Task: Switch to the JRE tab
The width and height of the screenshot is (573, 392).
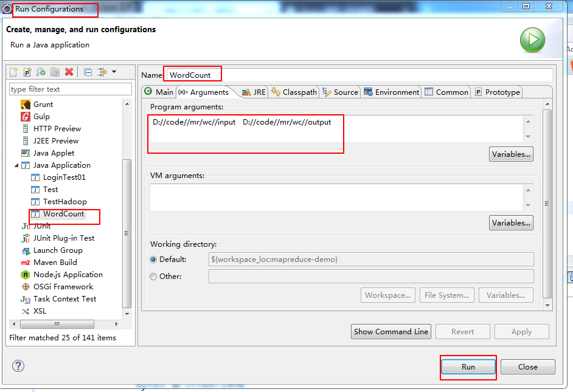Action: (254, 92)
